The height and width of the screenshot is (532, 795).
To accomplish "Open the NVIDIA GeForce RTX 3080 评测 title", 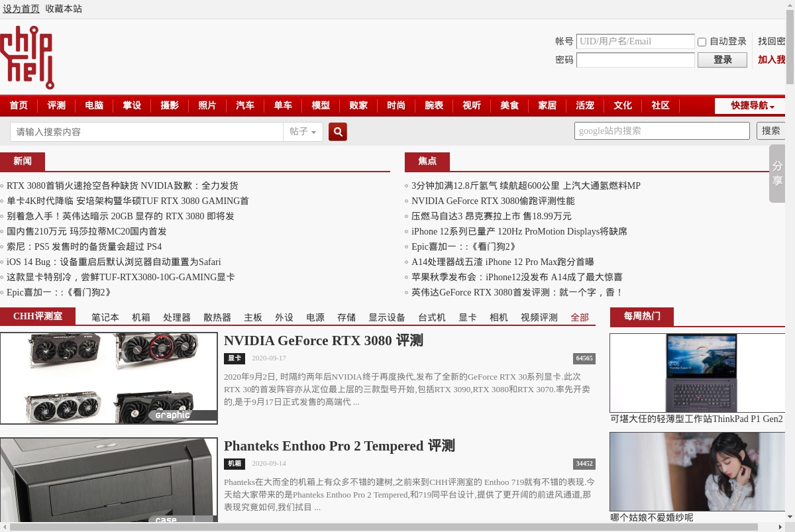I will 323,341.
